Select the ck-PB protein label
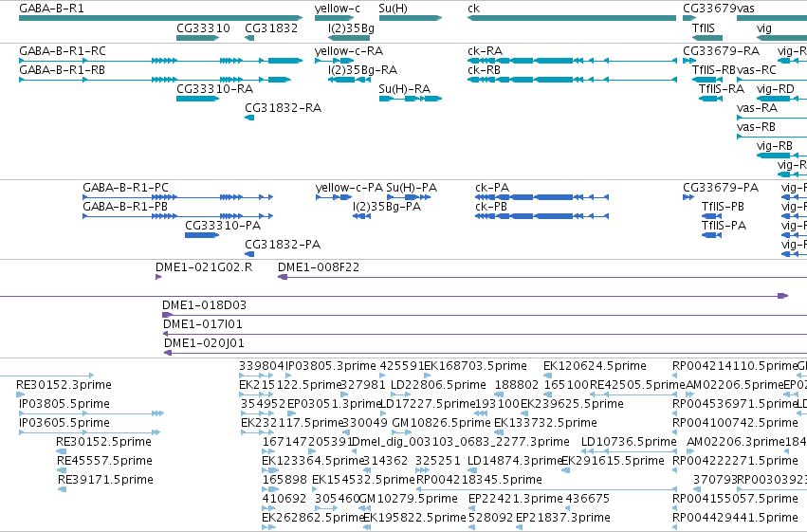Viewport: 807px width, 532px height. coord(491,207)
